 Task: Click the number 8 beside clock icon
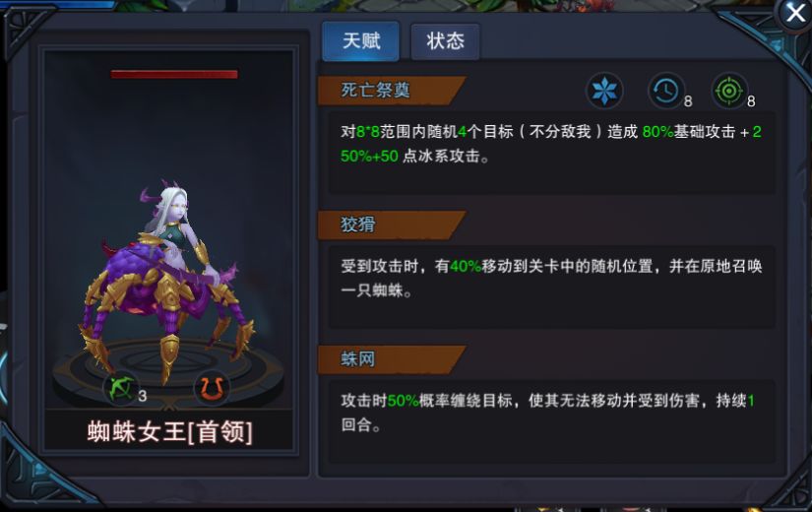pos(688,101)
